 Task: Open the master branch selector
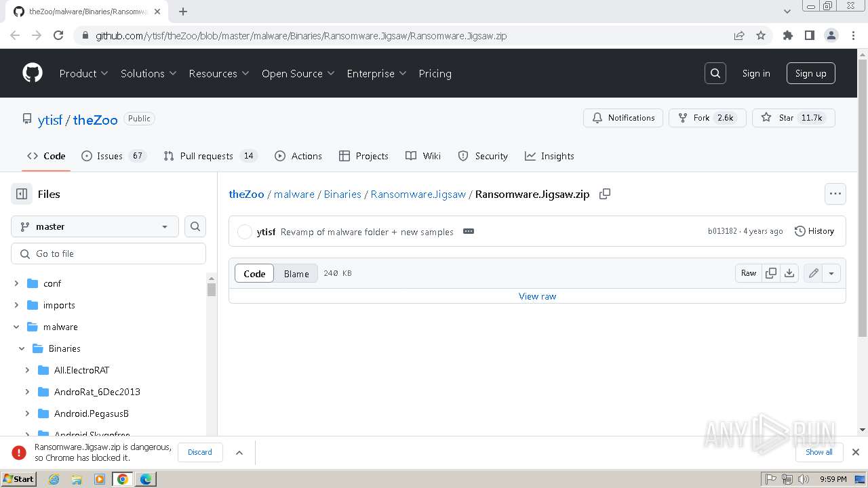[x=95, y=226]
